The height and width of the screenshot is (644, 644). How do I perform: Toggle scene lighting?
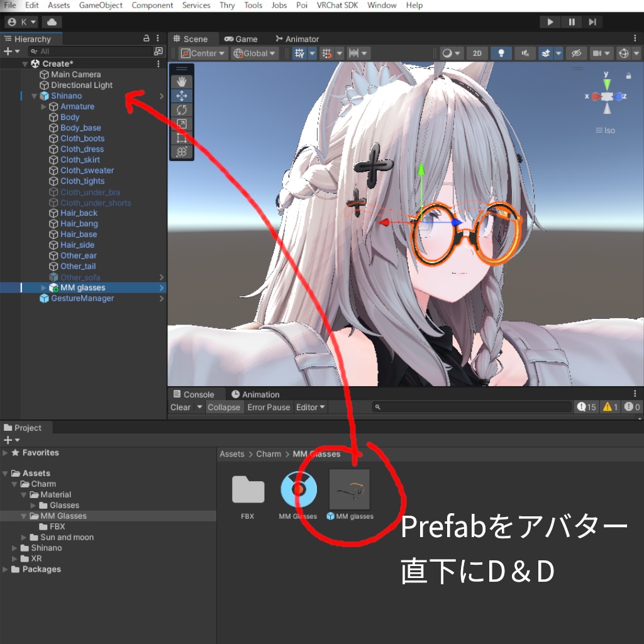coord(501,53)
